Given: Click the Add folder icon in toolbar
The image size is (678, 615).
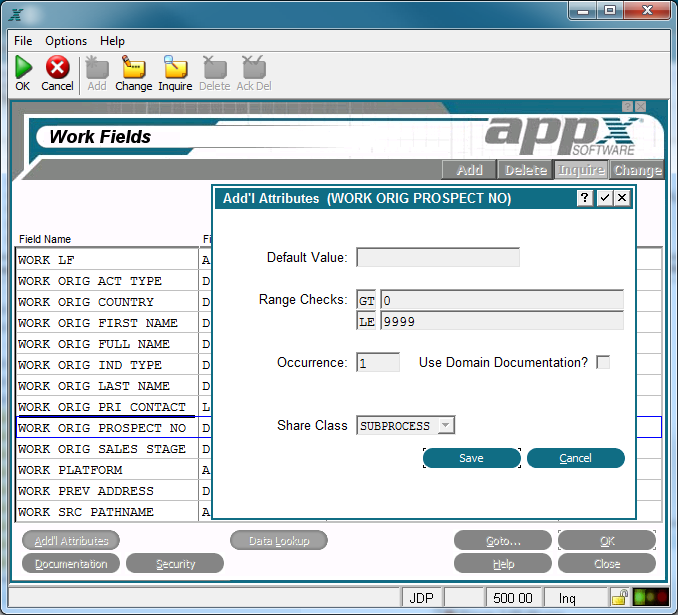Looking at the screenshot, I should [97, 67].
